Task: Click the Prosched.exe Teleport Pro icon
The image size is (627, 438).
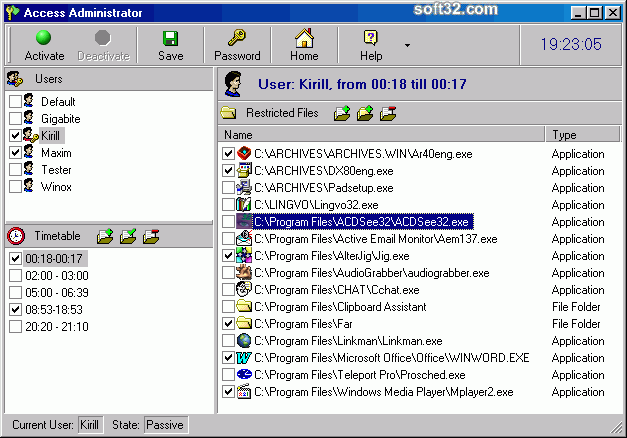Action: pos(244,374)
